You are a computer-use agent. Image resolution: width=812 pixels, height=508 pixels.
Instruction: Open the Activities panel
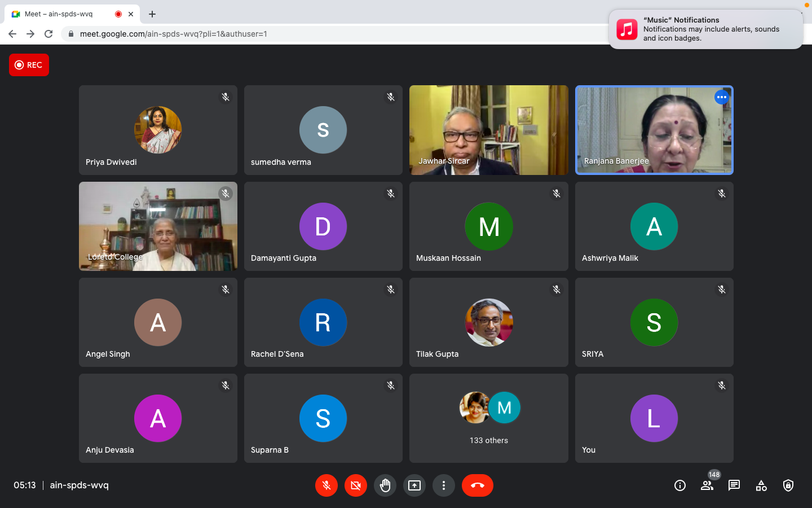pyautogui.click(x=761, y=485)
